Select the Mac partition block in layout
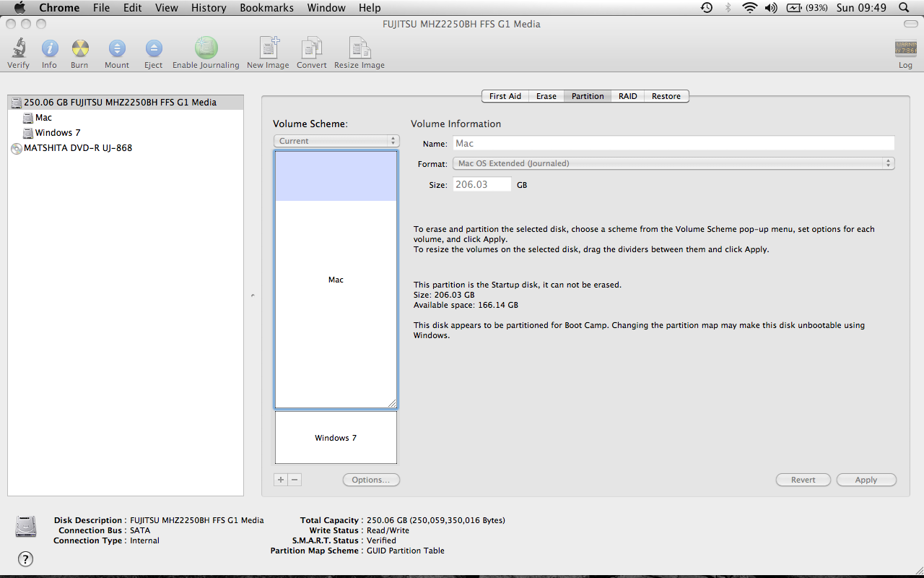Image resolution: width=924 pixels, height=578 pixels. click(x=336, y=280)
